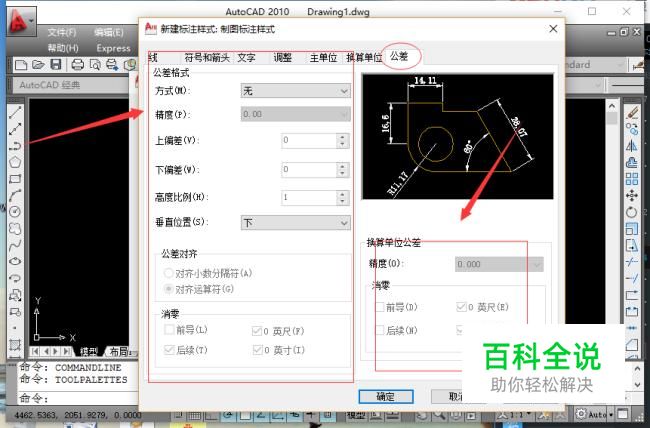Open the 方式(M) tolerance method dropdown

coord(296,91)
